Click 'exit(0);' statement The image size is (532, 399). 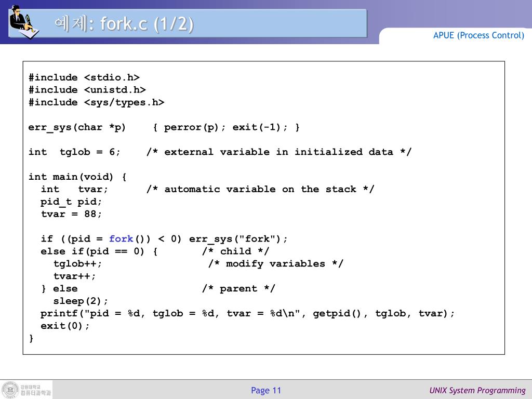(x=65, y=326)
